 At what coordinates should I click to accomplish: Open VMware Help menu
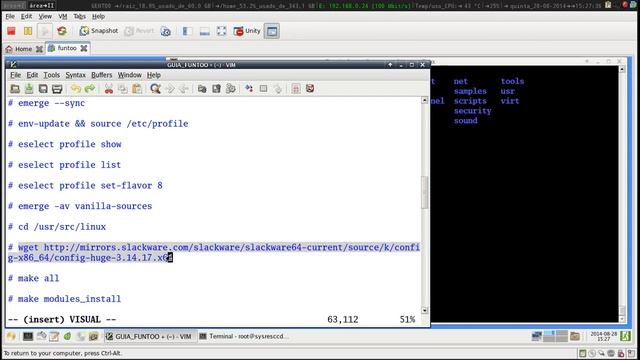[98, 16]
